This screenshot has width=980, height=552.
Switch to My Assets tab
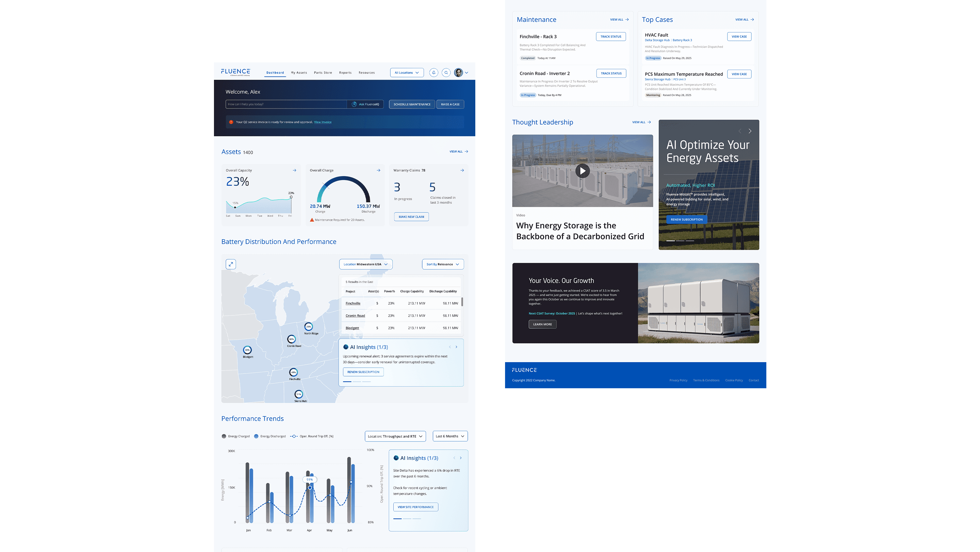(x=299, y=73)
